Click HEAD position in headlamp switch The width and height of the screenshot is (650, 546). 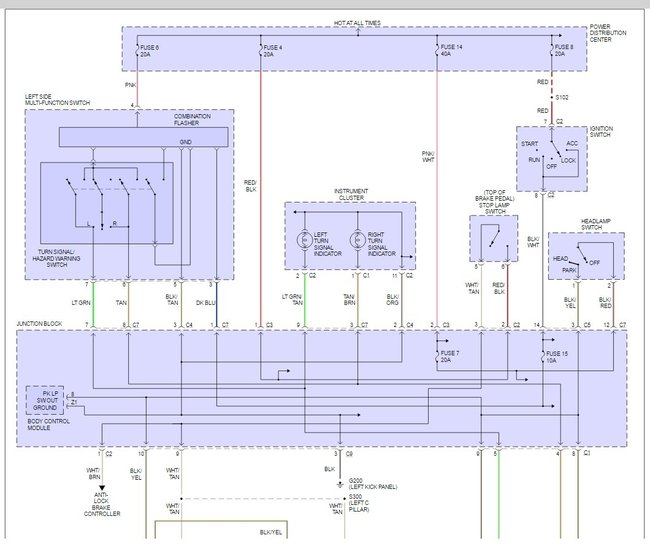click(x=560, y=259)
